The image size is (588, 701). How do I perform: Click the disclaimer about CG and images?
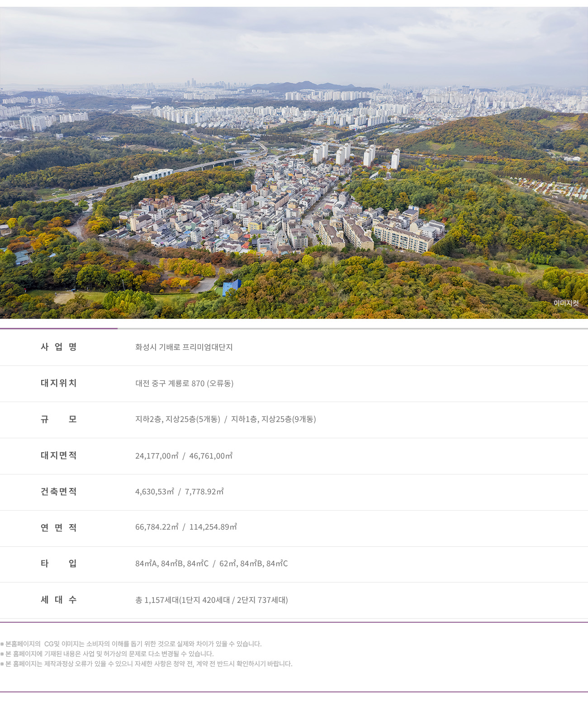point(131,644)
